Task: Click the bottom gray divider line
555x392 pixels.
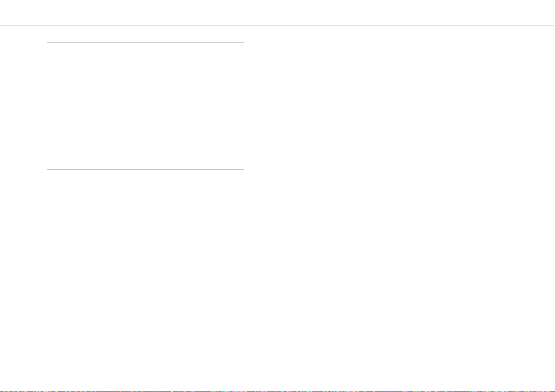Action: click(145, 169)
